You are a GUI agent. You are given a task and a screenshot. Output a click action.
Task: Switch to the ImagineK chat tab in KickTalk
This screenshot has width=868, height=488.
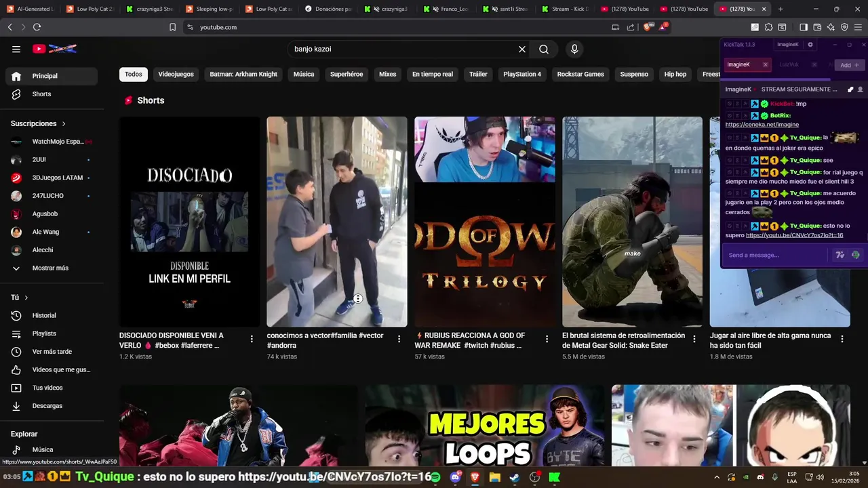pos(738,64)
